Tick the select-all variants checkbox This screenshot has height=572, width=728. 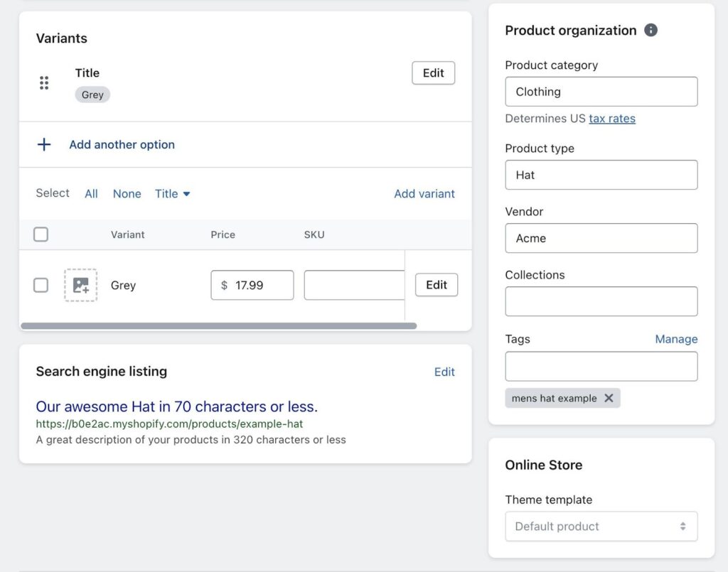click(x=41, y=234)
